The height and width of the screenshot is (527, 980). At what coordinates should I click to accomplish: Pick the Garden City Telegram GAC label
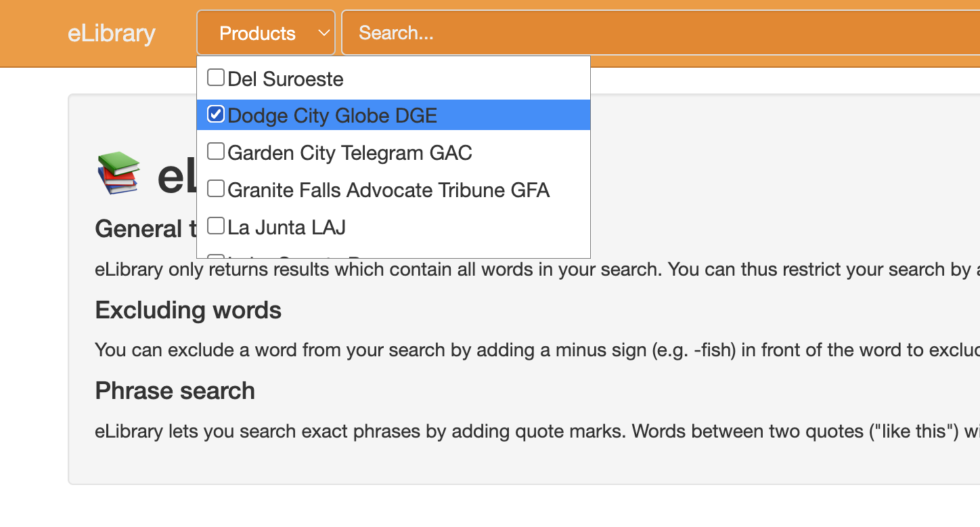click(350, 153)
